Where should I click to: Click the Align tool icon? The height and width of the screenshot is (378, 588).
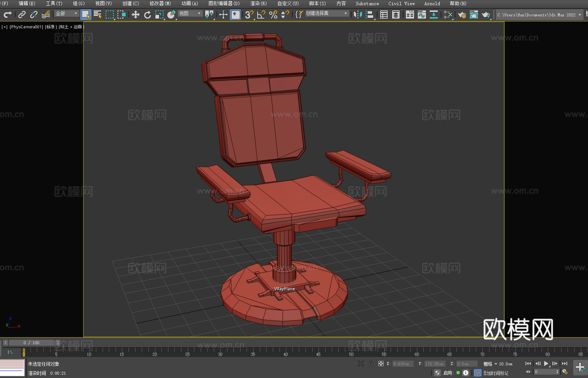pos(370,14)
